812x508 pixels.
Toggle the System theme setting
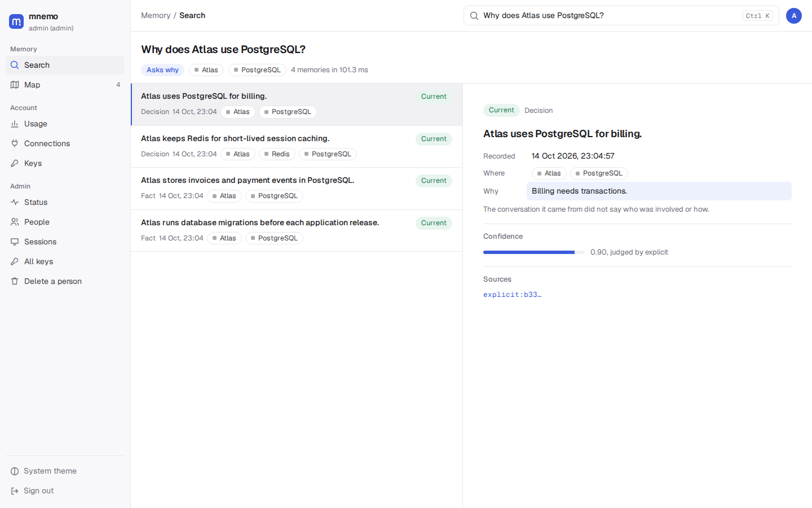[65, 471]
